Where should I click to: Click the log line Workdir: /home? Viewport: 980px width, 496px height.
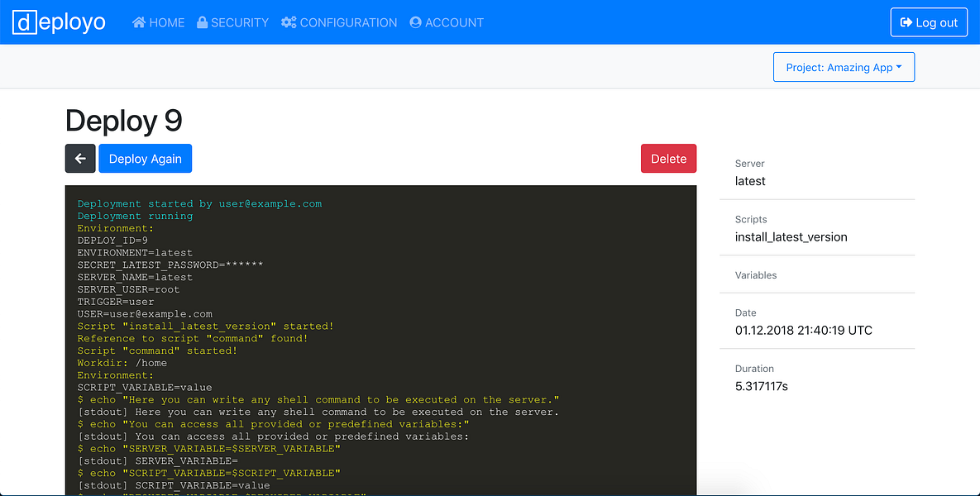(x=122, y=363)
